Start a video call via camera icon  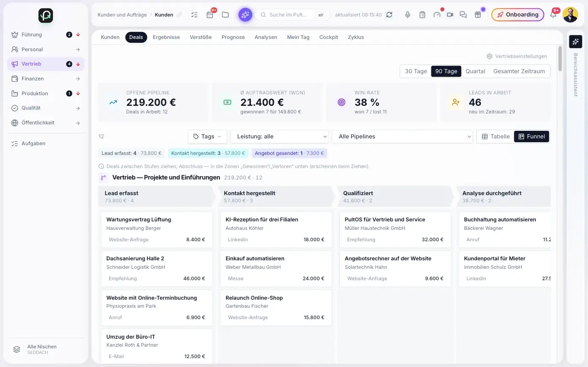pyautogui.click(x=450, y=15)
